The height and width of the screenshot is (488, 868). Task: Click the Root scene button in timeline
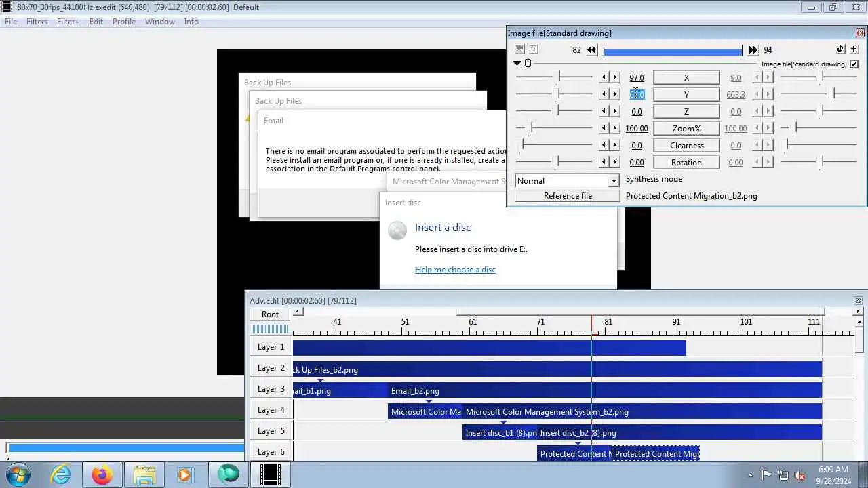click(x=270, y=314)
